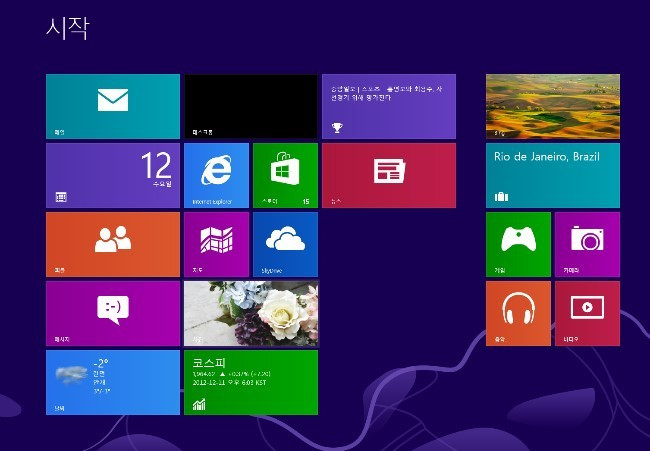Open the People tile
650x451 pixels.
tap(113, 245)
